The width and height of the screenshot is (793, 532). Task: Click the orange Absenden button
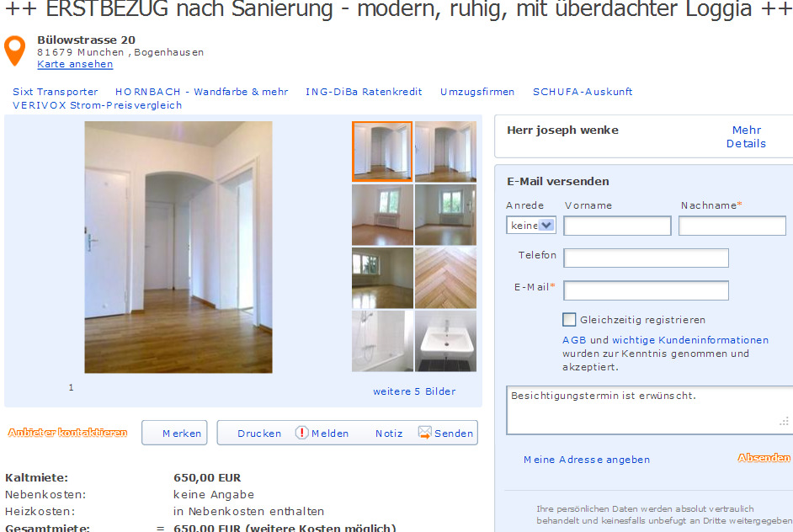point(764,458)
